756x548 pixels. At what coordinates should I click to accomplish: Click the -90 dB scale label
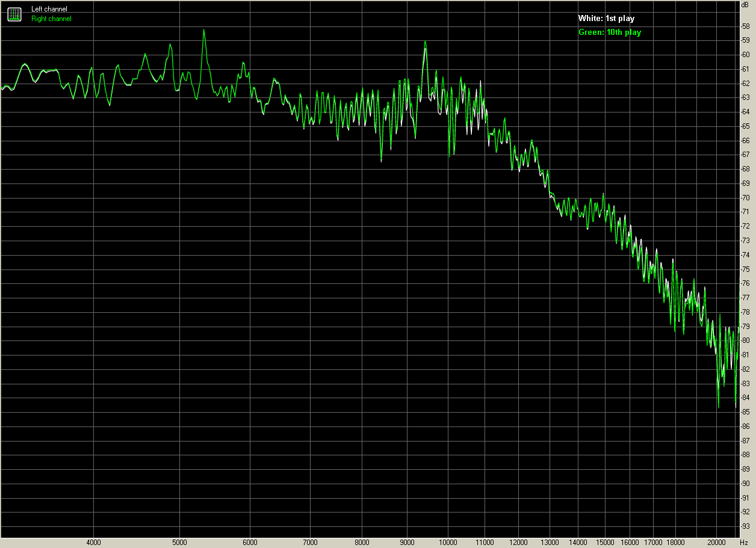(x=745, y=484)
